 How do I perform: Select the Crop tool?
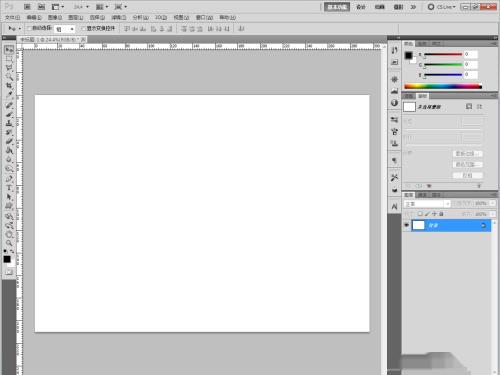9,86
